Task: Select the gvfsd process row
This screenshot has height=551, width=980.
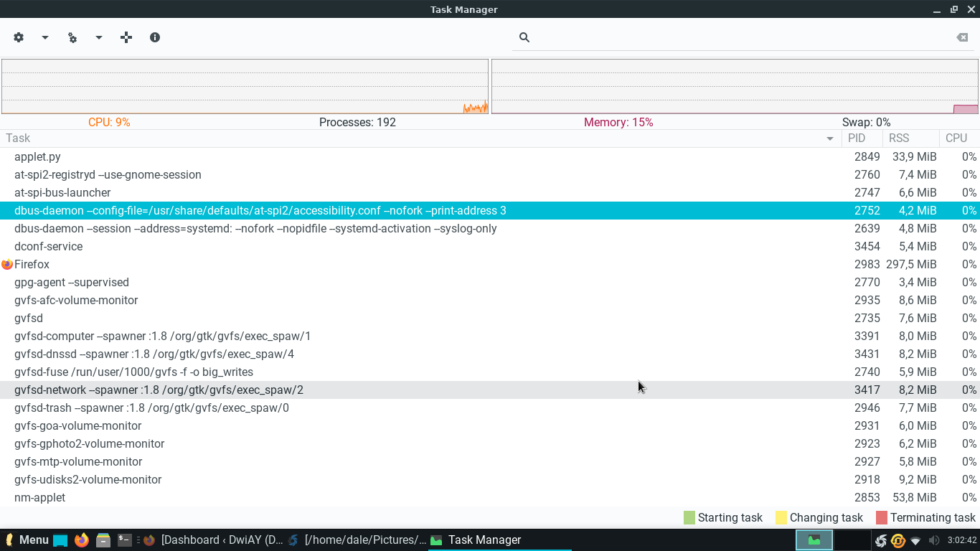Action: click(490, 318)
